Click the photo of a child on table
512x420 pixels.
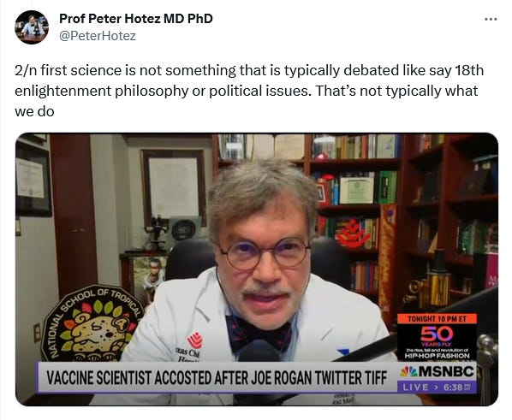pos(152,278)
